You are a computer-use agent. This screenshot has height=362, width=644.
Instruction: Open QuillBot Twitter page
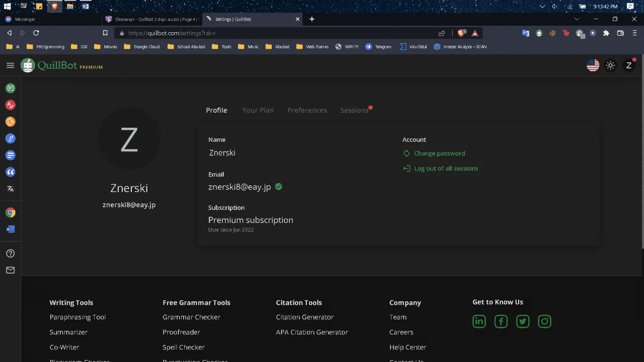pyautogui.click(x=523, y=321)
